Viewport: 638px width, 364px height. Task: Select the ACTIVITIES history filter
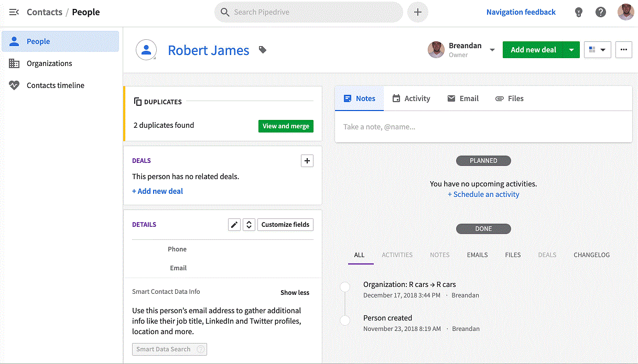(397, 255)
